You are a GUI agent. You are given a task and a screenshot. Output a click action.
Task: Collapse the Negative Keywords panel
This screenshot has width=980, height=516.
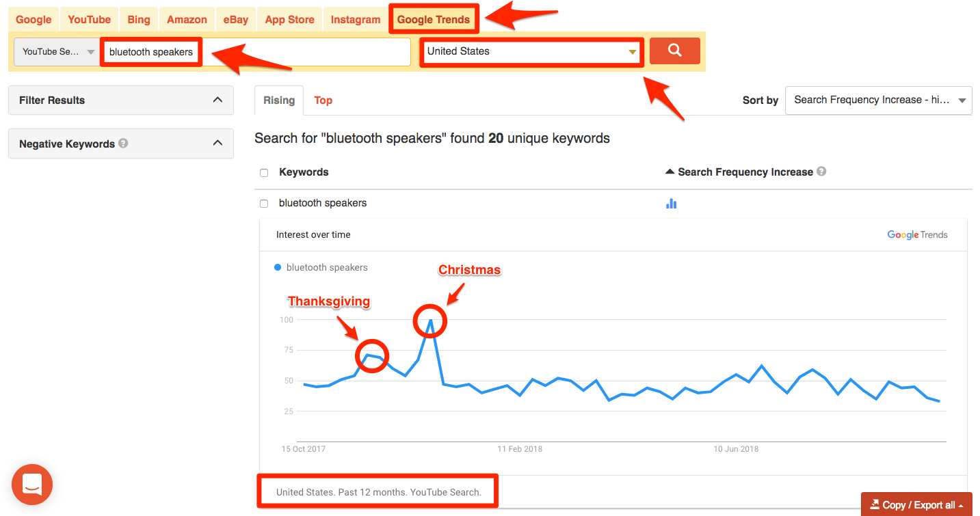(121, 144)
